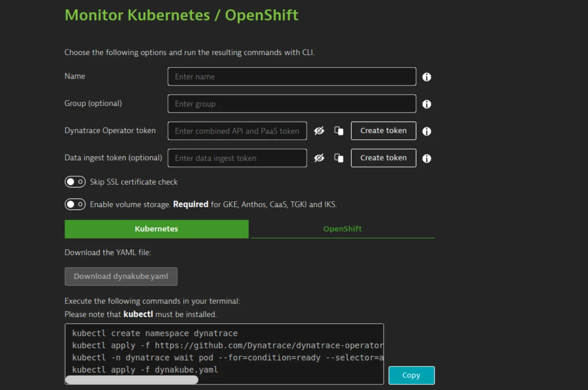
Task: Turn on Enable volume storage switch
Action: coord(75,204)
